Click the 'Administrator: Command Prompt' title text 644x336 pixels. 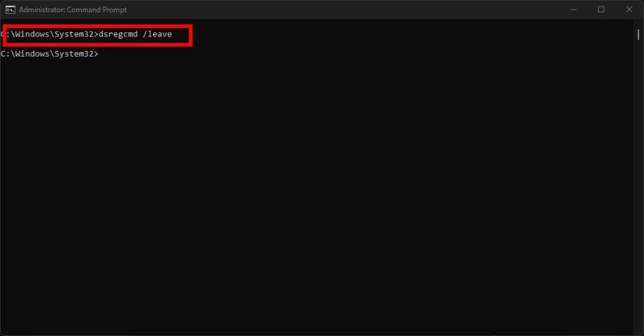(73, 9)
